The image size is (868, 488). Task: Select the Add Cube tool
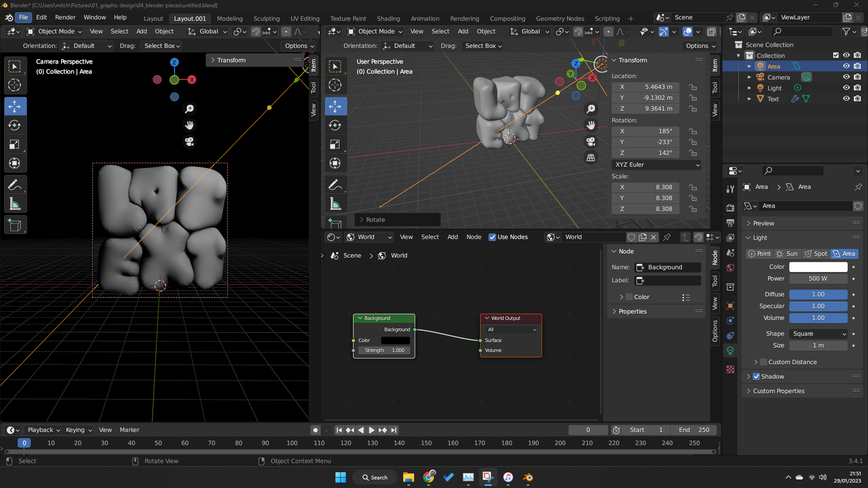click(x=15, y=225)
